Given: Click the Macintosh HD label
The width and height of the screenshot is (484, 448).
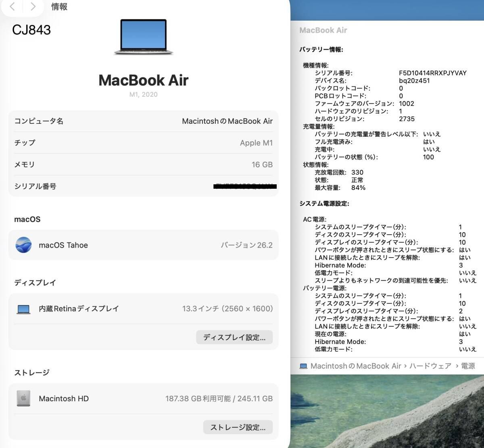Looking at the screenshot, I should pyautogui.click(x=64, y=398).
